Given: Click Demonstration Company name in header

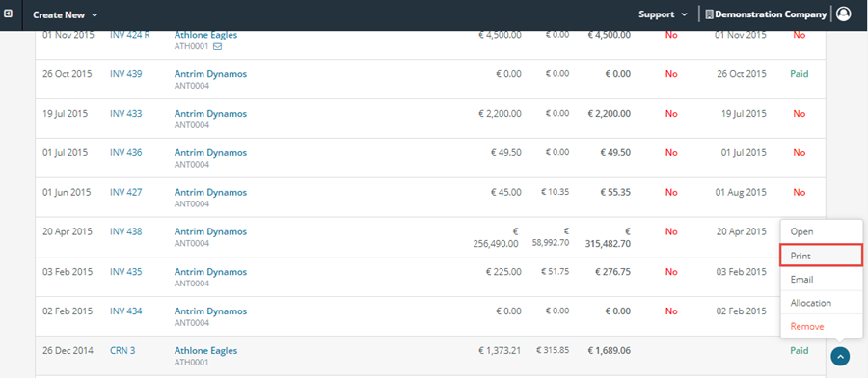Looking at the screenshot, I should point(771,14).
